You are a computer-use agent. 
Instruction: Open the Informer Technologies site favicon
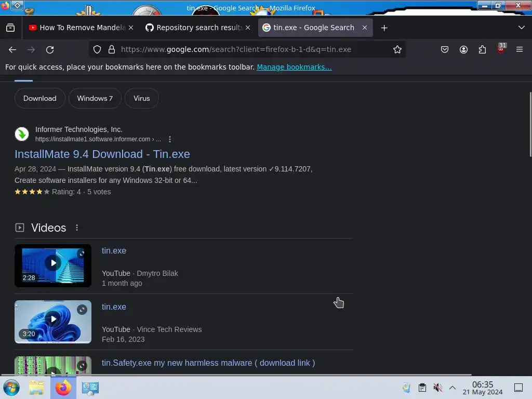(22, 134)
